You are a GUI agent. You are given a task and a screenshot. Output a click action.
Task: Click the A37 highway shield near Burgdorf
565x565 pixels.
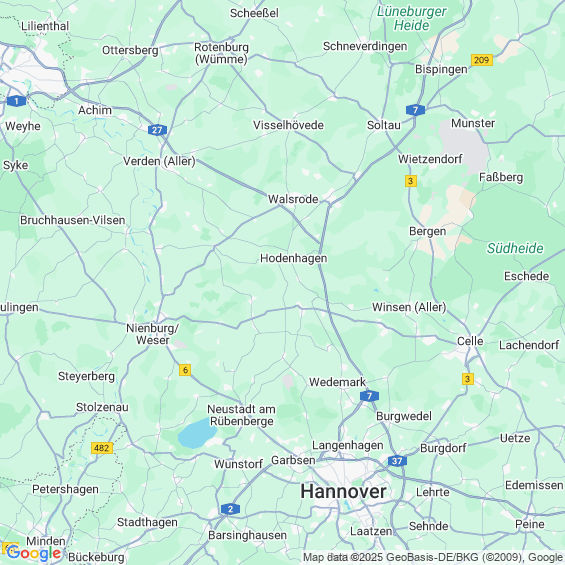coord(397,461)
